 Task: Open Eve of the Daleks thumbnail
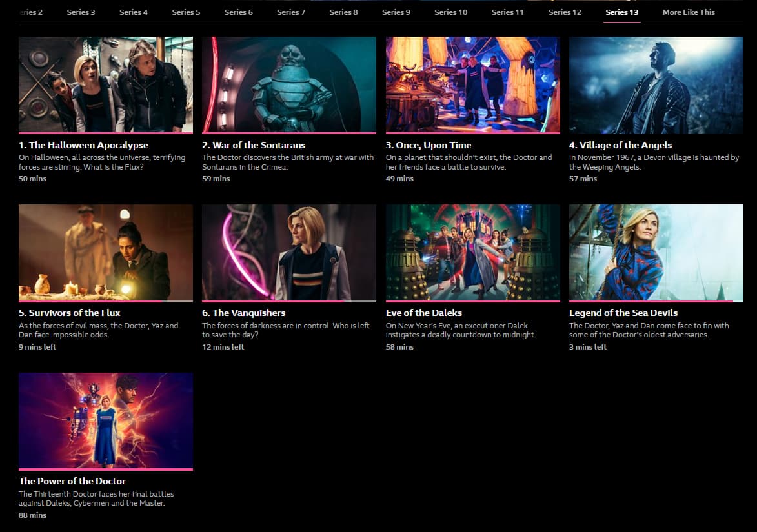point(472,252)
